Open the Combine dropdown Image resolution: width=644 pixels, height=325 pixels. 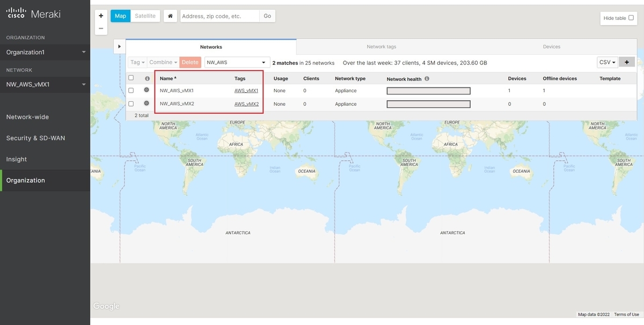pyautogui.click(x=163, y=62)
